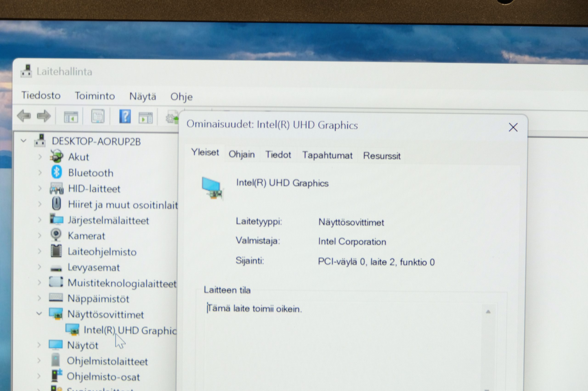Collapse the Näyttösovittimet chevron
This screenshot has width=588, height=391.
(x=39, y=313)
